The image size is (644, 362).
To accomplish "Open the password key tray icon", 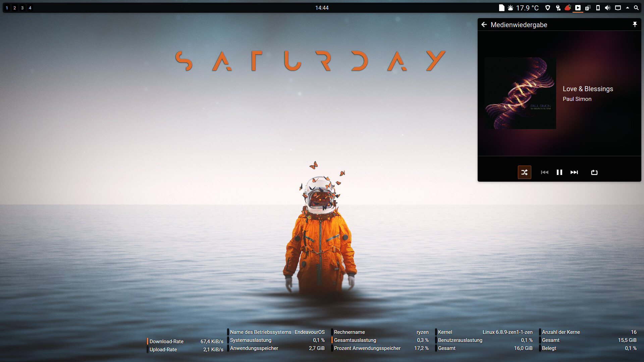I will pyautogui.click(x=558, y=8).
